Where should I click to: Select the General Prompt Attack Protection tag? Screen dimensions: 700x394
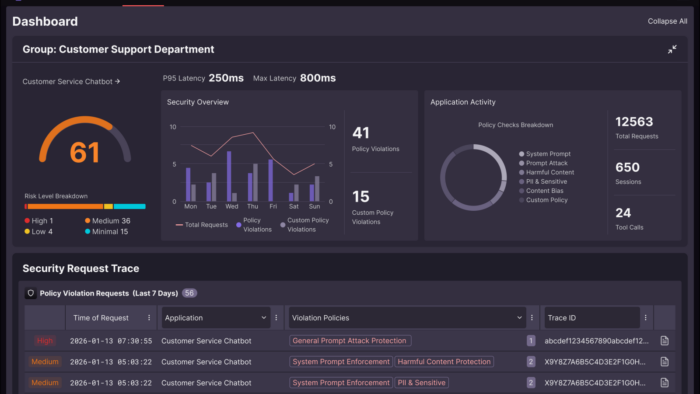coord(350,341)
